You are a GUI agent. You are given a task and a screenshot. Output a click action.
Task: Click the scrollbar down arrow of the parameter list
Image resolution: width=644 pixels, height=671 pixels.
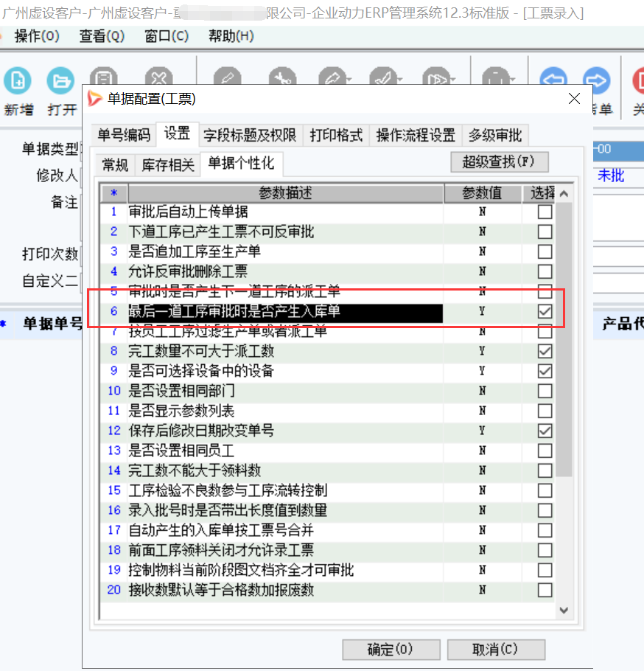point(564,610)
